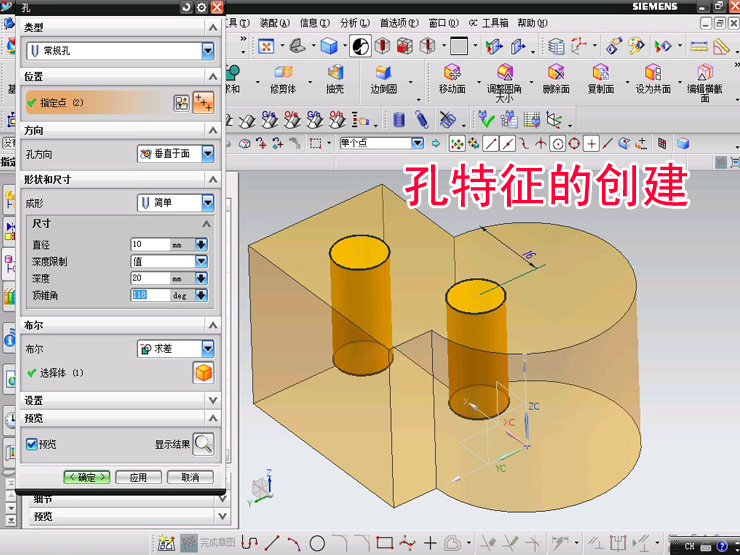Expand the 设置 settings section
This screenshot has width=740, height=555.
(212, 400)
